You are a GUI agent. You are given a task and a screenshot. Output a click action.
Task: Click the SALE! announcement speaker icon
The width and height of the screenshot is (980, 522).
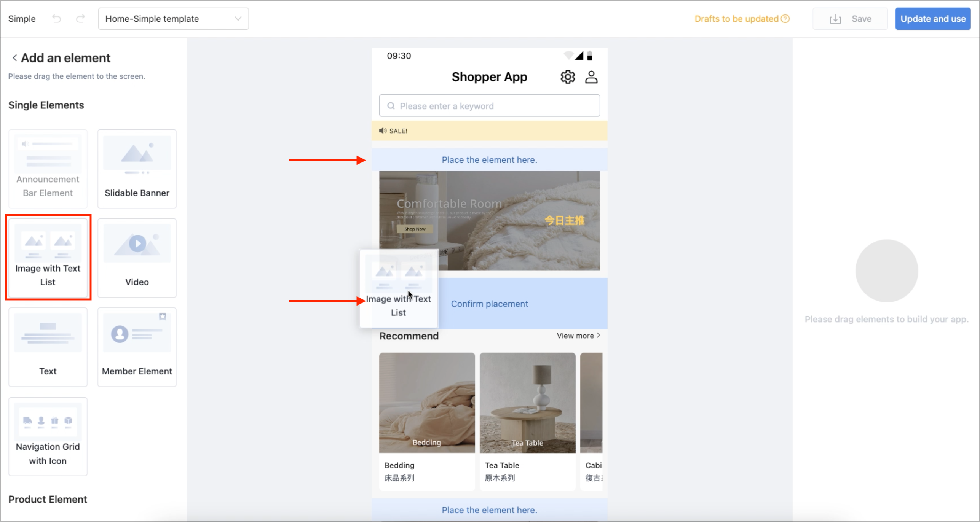coord(383,131)
